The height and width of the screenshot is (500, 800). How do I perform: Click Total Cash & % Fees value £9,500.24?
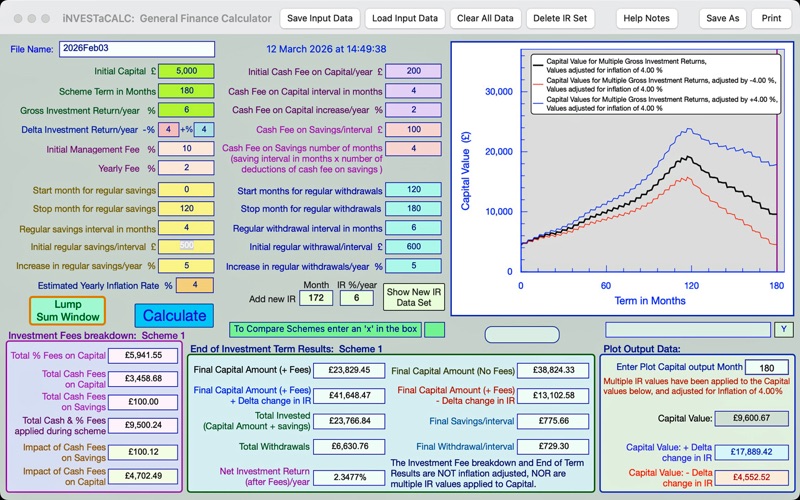coord(143,426)
